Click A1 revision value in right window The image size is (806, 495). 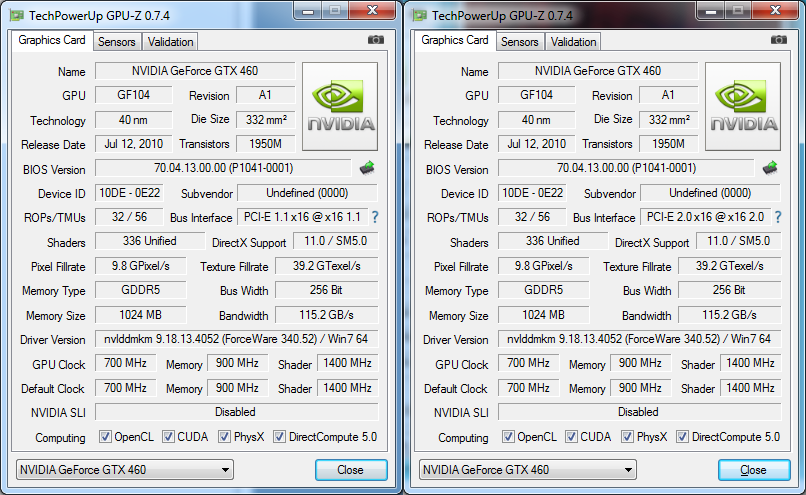[669, 95]
